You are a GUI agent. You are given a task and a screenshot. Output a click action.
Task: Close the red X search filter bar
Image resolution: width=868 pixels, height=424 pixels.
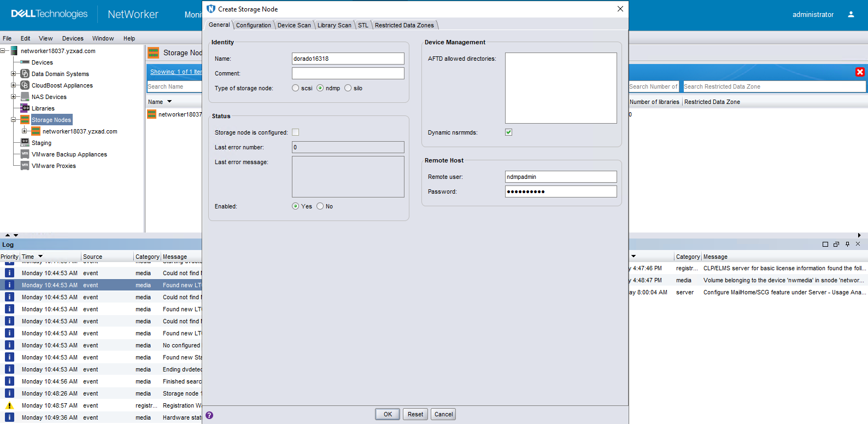860,72
